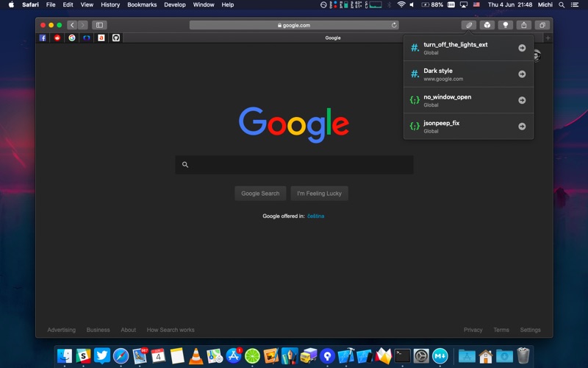Click the CSS hash icon of turn_off_the_lights_ext

click(415, 48)
